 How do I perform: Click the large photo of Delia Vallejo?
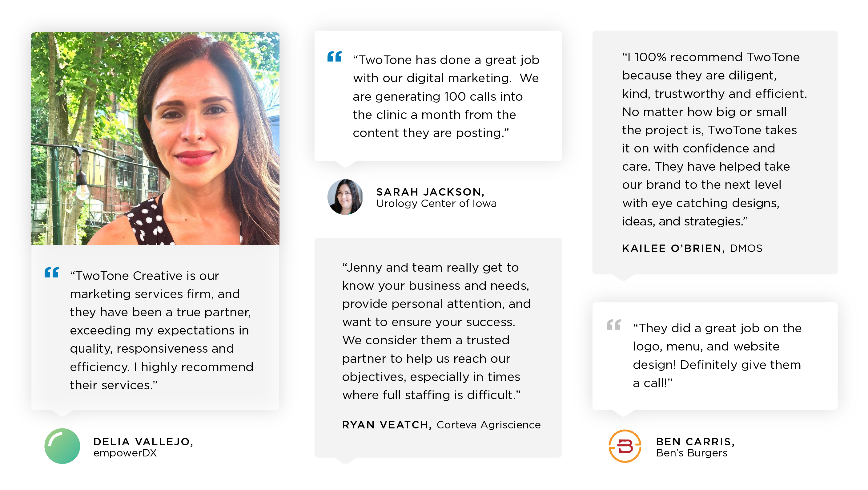(155, 139)
